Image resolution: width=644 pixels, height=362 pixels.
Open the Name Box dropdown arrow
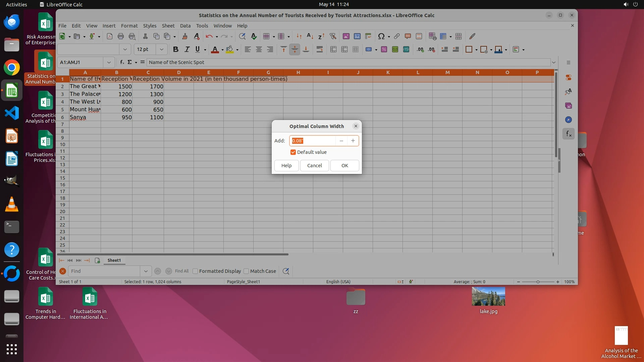pos(109,62)
